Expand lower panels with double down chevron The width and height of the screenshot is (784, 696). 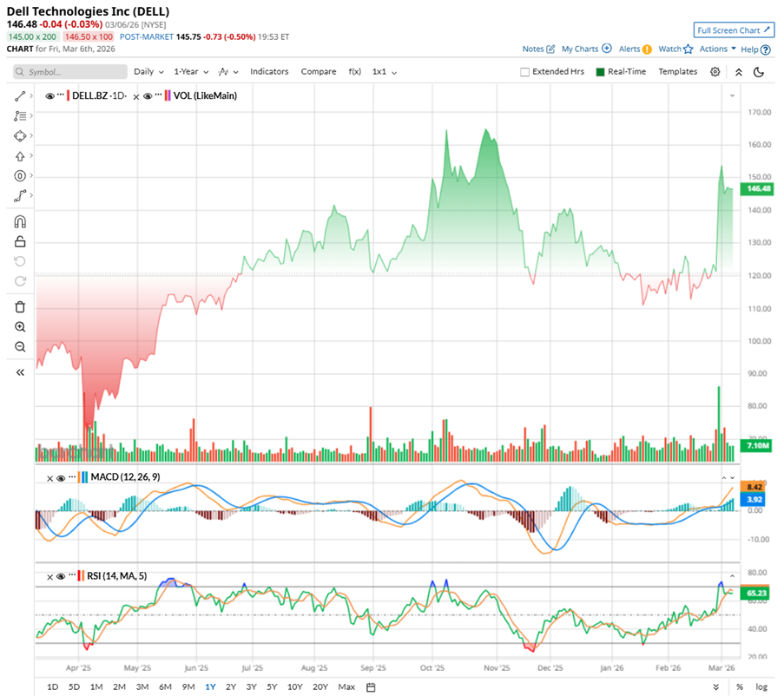716,687
